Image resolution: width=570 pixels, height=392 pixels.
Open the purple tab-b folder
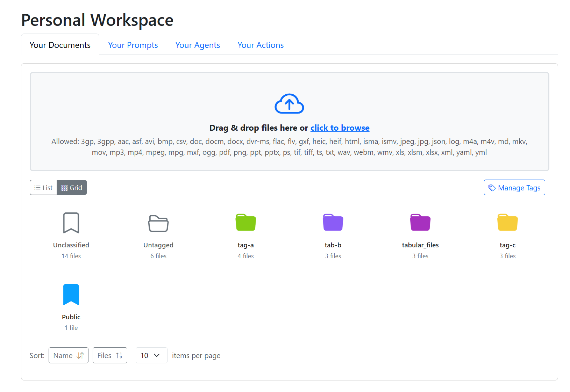(x=333, y=222)
